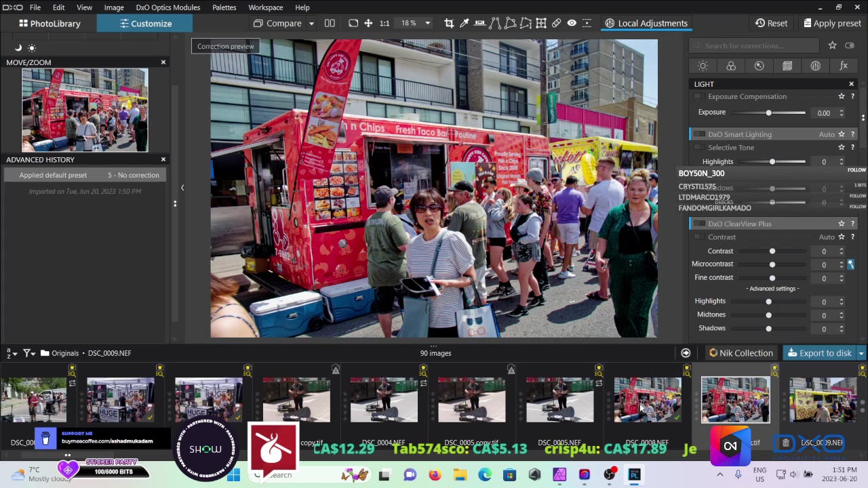Collapse Advanced settings in Contrast

[772, 289]
